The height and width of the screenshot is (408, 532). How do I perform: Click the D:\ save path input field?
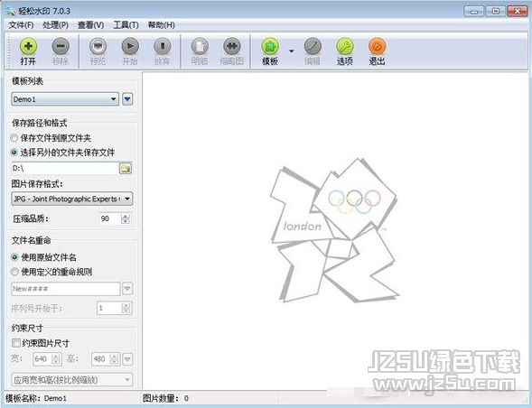[65, 168]
